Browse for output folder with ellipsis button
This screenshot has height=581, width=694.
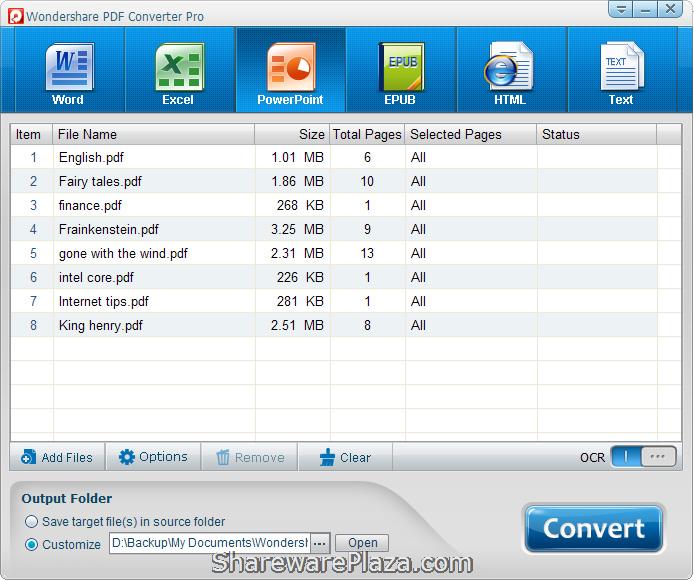[x=320, y=543]
